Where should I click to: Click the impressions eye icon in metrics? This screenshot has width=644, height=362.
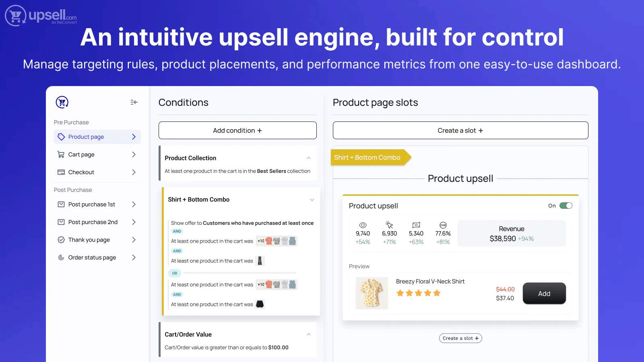tap(363, 225)
